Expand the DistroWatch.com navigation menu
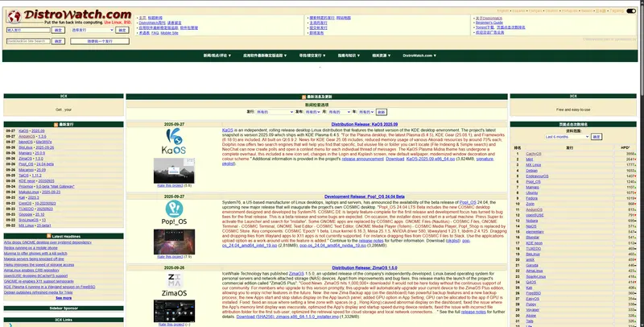This screenshot has height=327, width=644. (x=419, y=56)
